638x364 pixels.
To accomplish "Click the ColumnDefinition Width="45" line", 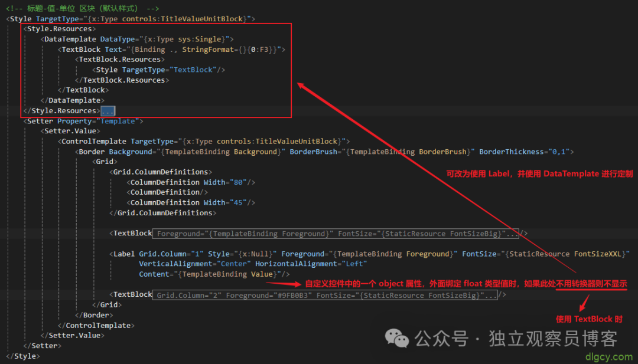I will click(x=191, y=202).
